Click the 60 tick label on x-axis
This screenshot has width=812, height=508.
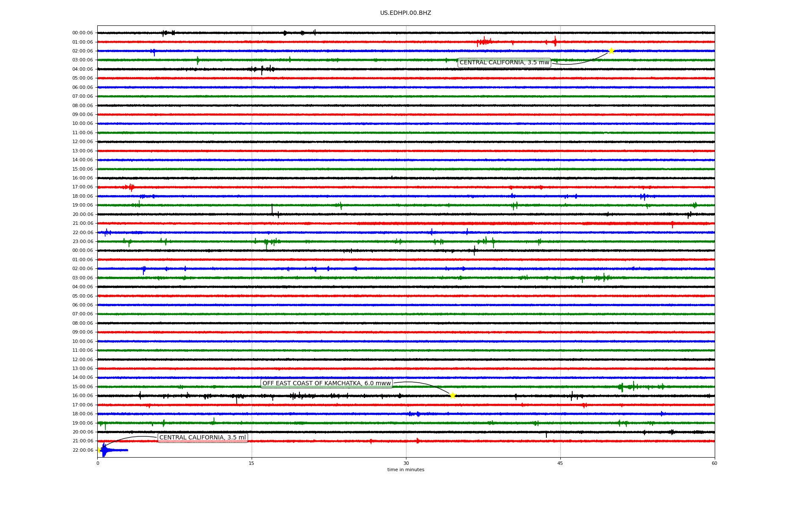(x=714, y=463)
